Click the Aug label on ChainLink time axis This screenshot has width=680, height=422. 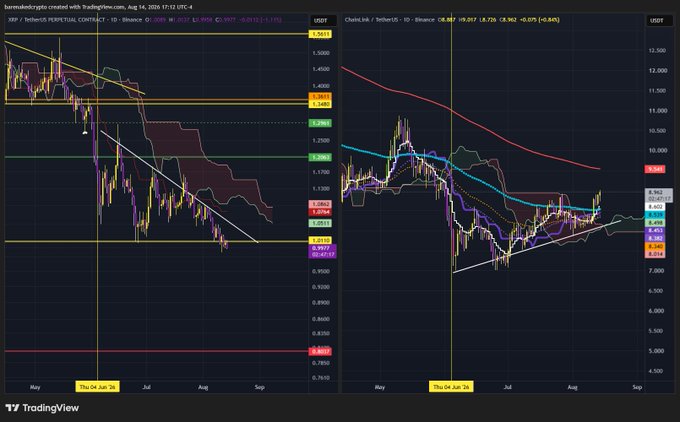point(572,387)
